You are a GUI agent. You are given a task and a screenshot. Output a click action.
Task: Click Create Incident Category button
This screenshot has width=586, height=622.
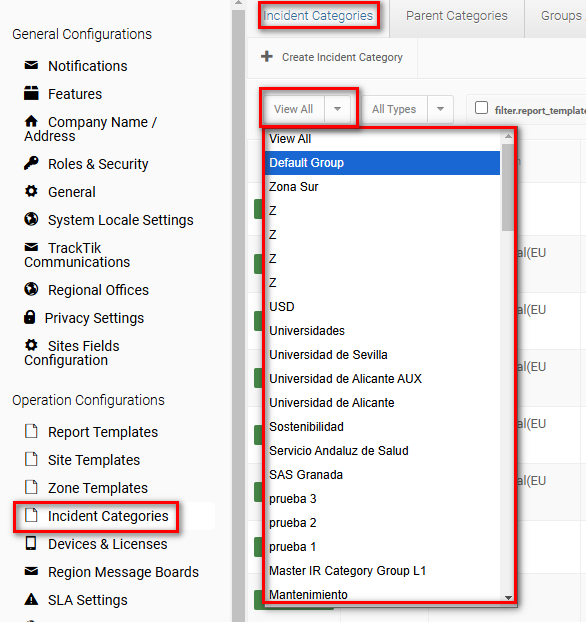pyautogui.click(x=332, y=57)
